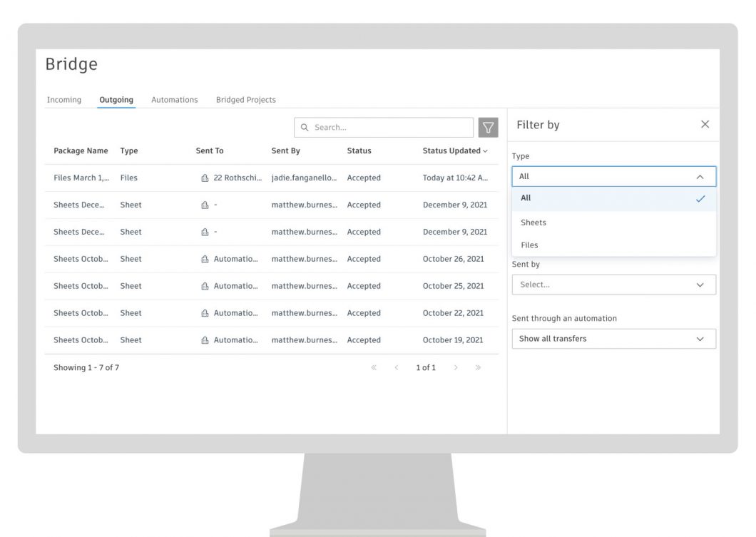
Task: Click Today at 10:42 date cell
Action: [455, 178]
